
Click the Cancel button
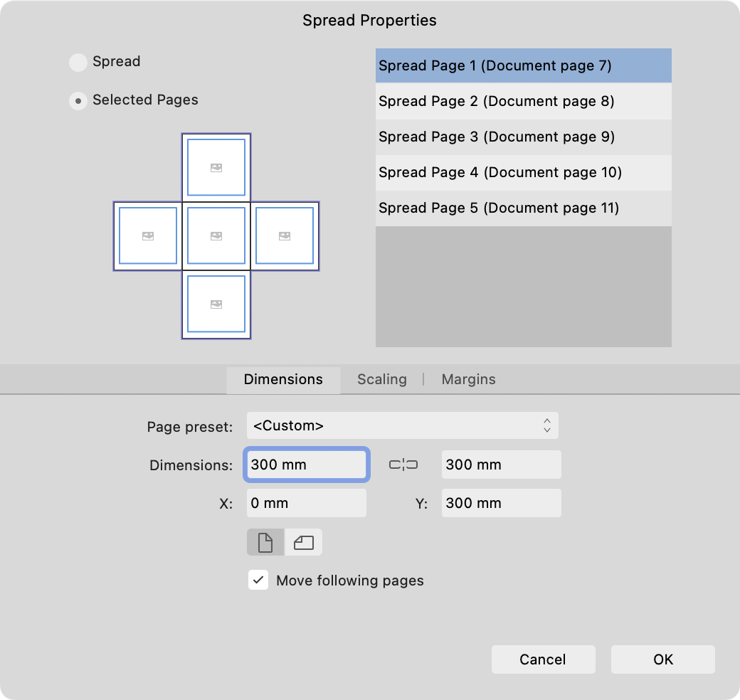coord(543,659)
